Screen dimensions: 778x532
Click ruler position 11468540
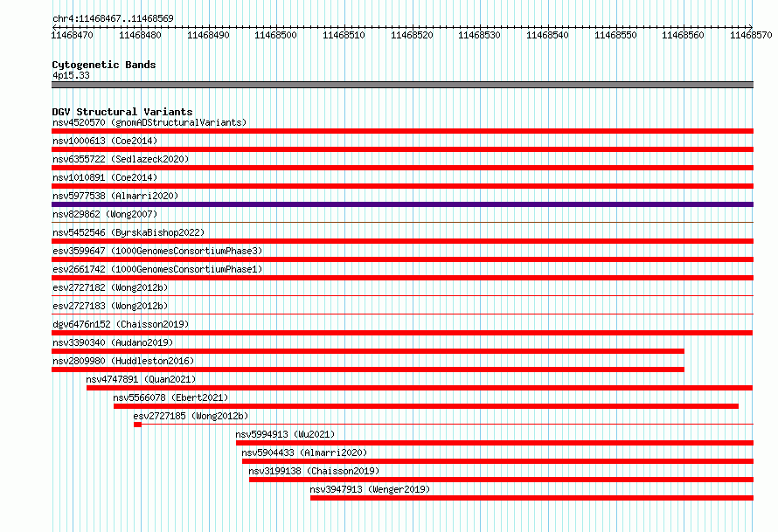(547, 35)
